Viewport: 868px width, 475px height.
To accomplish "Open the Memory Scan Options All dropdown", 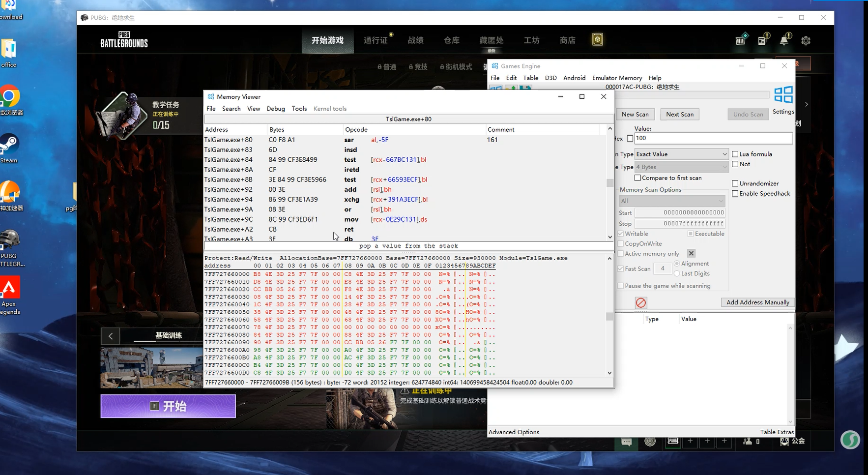I will coord(672,201).
